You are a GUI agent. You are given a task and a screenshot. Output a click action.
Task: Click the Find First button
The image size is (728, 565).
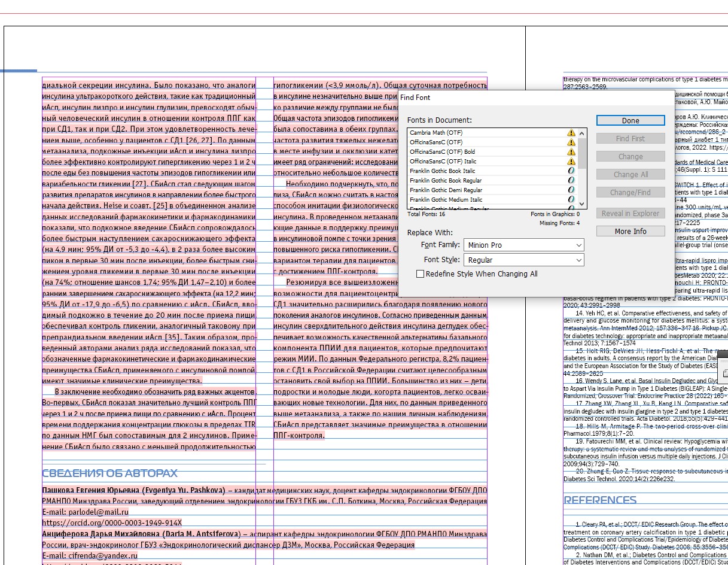[x=630, y=139]
